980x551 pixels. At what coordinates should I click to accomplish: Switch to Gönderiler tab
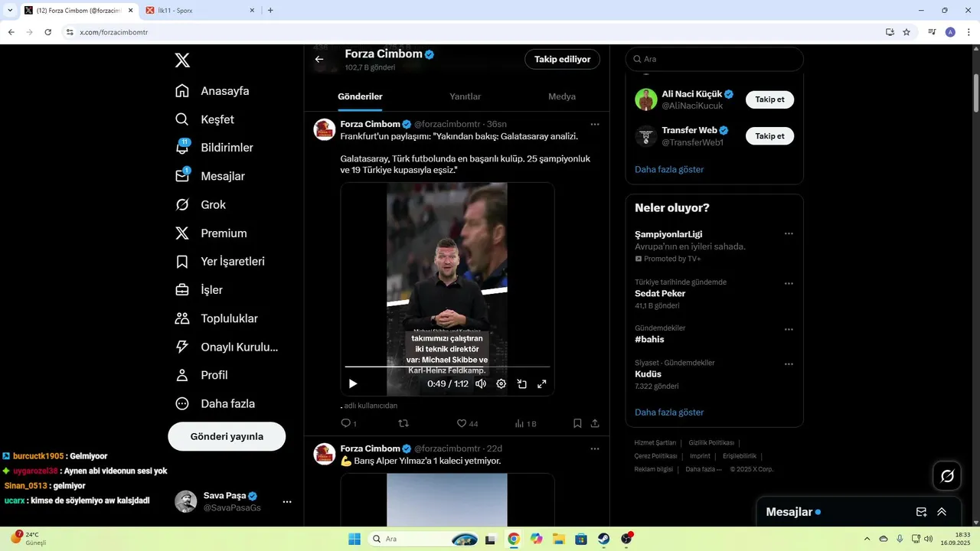coord(360,96)
